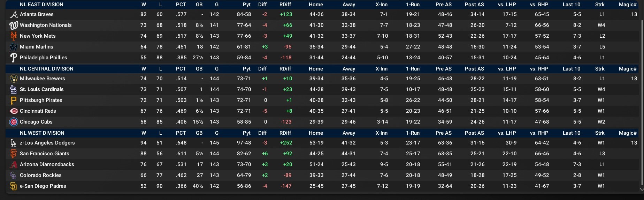Viewport: 644px width, 200px height.
Task: Click the Cincinnati Reds logo icon
Action: [x=14, y=111]
